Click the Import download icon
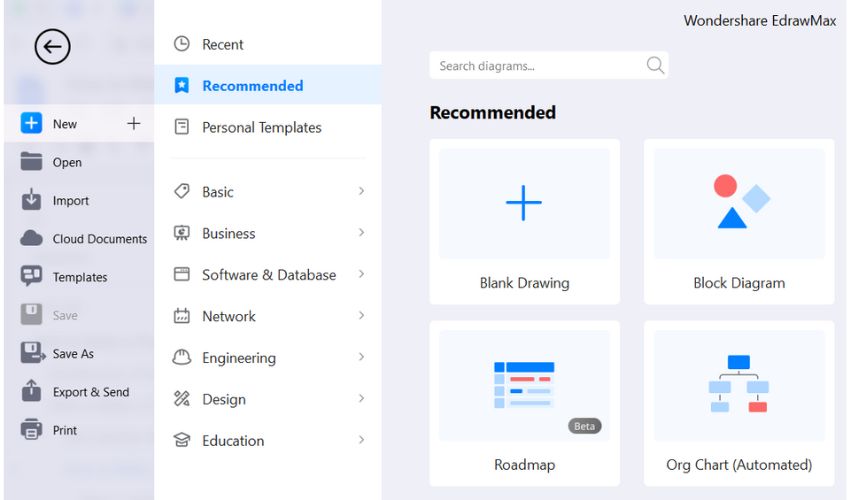 coord(32,200)
